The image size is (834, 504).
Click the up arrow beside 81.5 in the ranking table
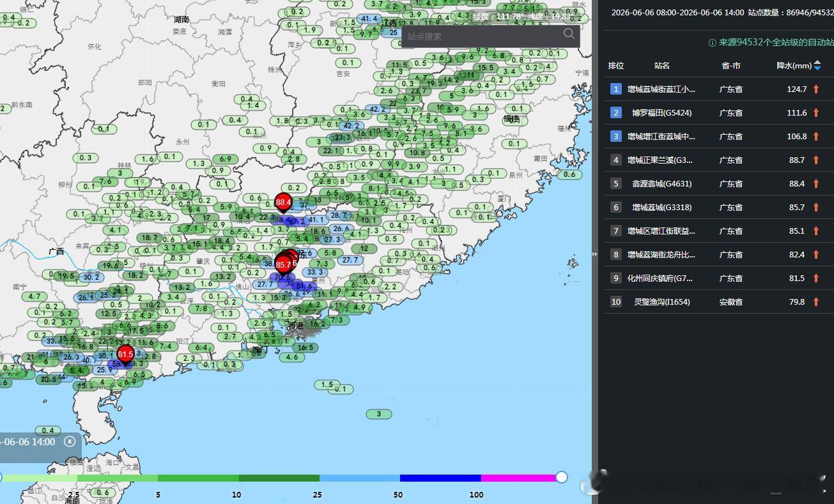(x=816, y=279)
